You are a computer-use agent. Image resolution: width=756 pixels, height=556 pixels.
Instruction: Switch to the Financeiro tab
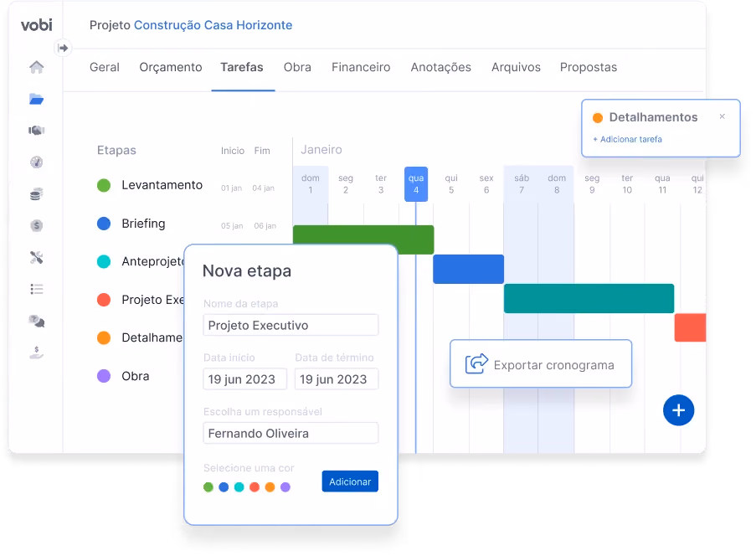[x=361, y=67]
